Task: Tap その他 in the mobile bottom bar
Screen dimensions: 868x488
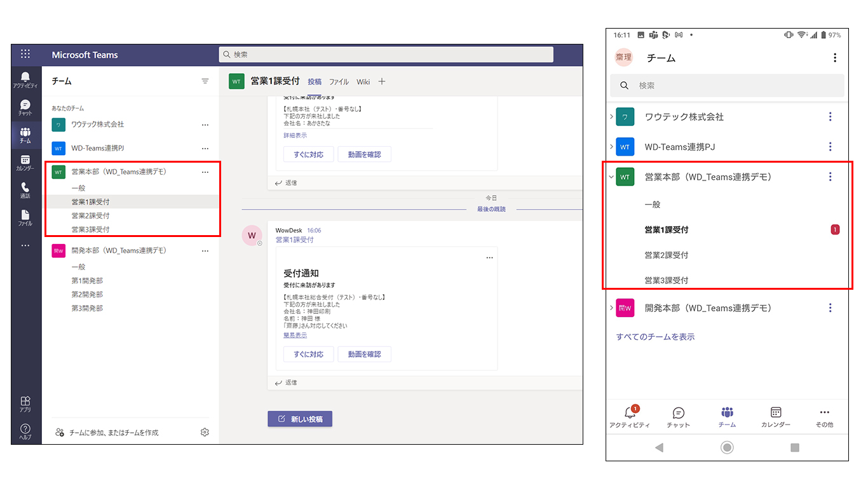Action: (825, 417)
